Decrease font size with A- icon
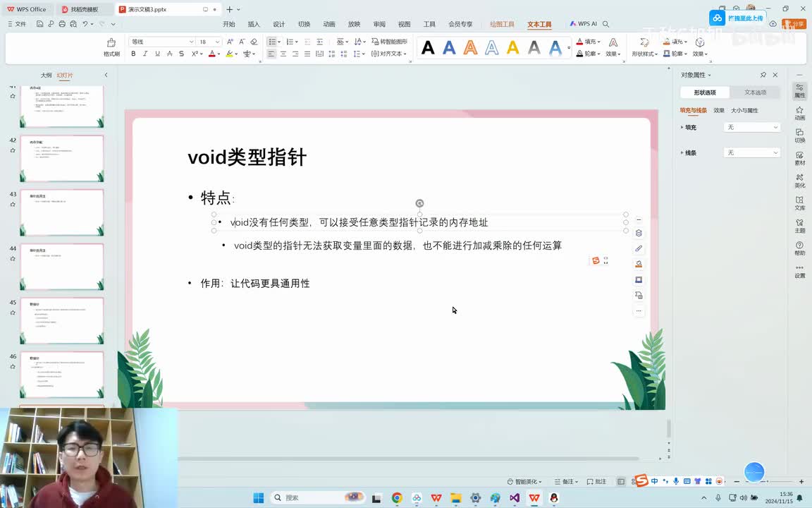812x508 pixels. click(x=242, y=42)
